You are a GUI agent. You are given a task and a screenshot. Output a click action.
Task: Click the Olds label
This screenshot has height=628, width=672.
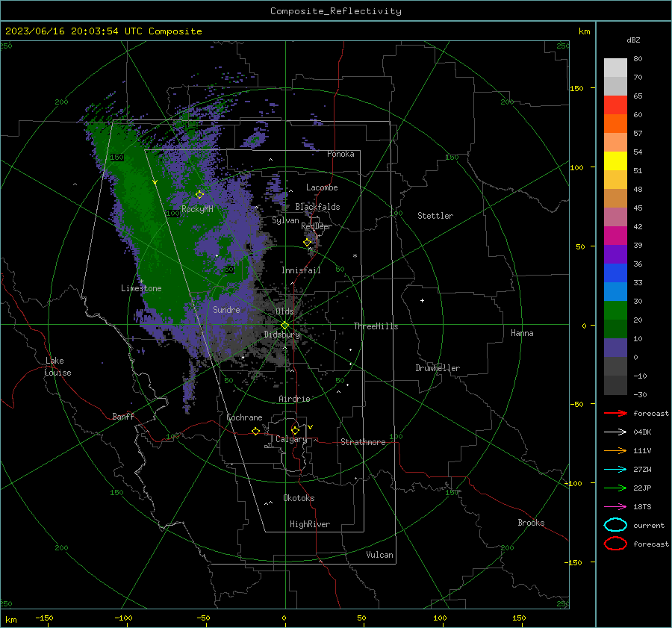click(x=284, y=311)
